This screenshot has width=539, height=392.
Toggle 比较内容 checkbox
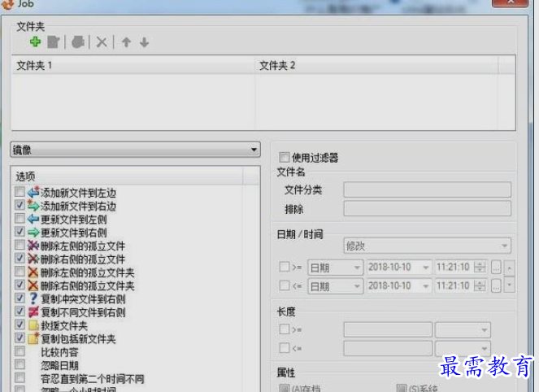tap(20, 351)
